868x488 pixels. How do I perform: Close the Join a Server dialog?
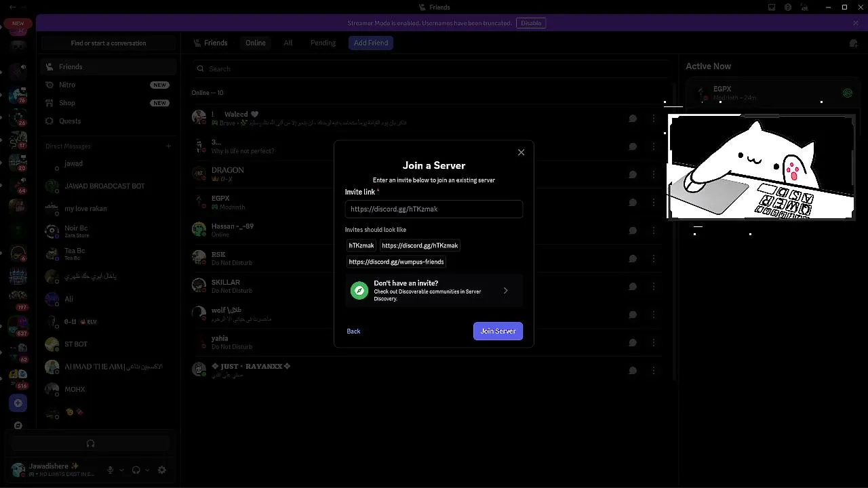click(x=521, y=152)
